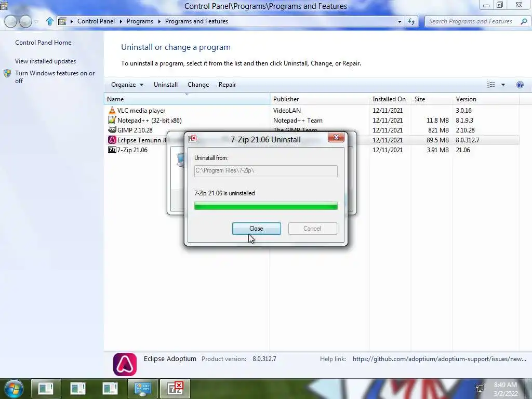Viewport: 532px width, 399px height.
Task: Expand the view options dropdown arrow
Action: 503,85
